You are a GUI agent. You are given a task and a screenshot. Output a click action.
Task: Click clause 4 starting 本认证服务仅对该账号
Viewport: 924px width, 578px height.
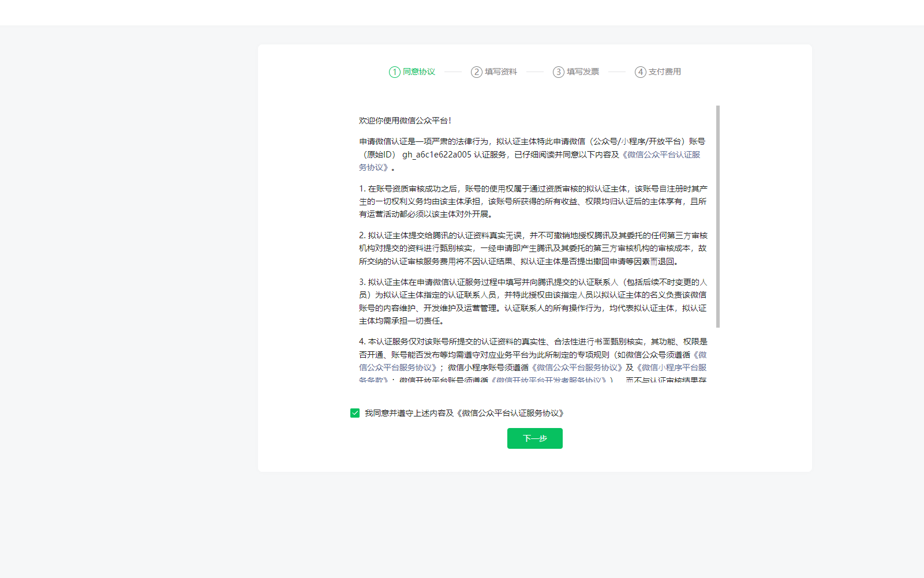click(x=533, y=361)
